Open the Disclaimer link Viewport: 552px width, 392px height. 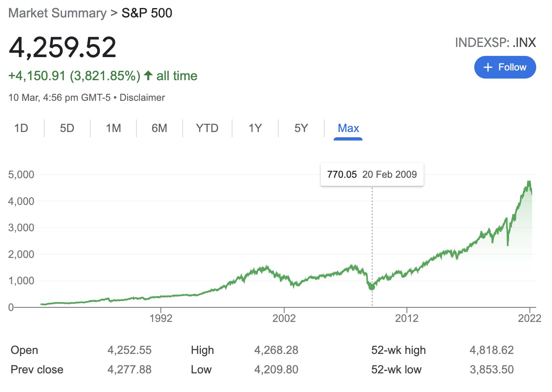[x=142, y=98]
